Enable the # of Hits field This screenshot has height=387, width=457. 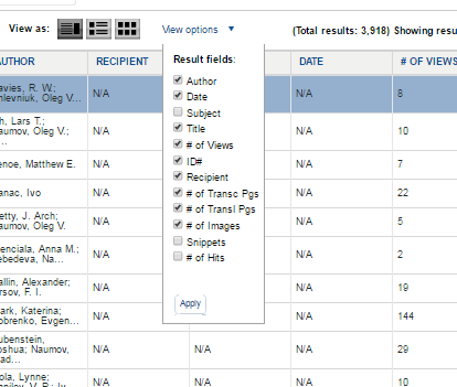[178, 256]
